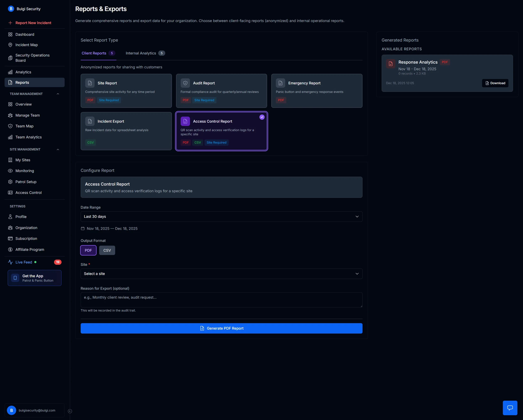Download the Response Analytics report

tap(495, 83)
